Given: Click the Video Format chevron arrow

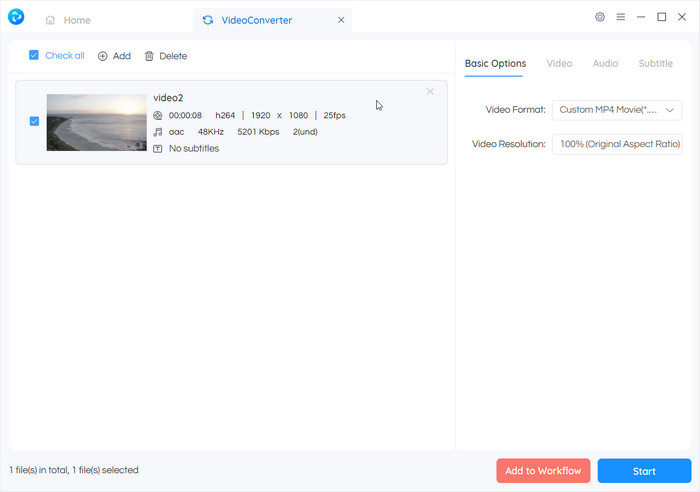Looking at the screenshot, I should (670, 110).
